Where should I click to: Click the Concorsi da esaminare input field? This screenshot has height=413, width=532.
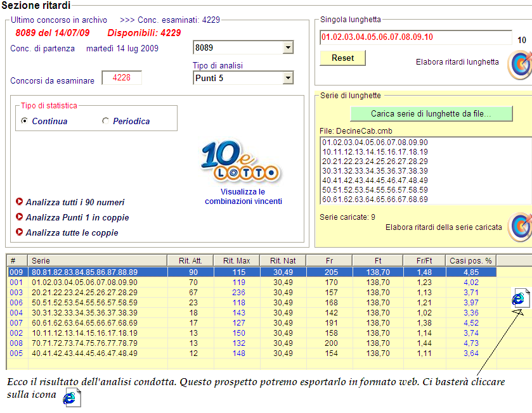tap(120, 78)
